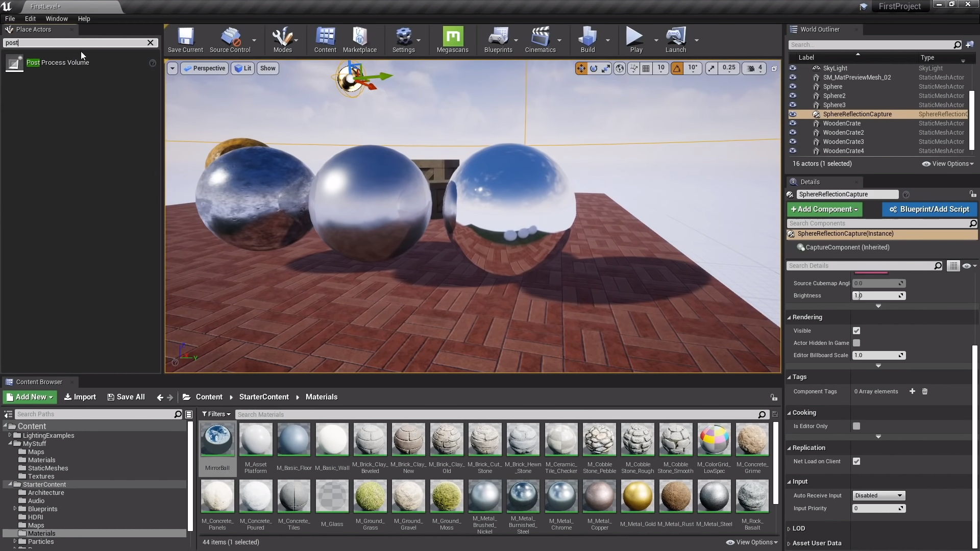
Task: Click the Save Current toolbar icon
Action: (x=185, y=40)
